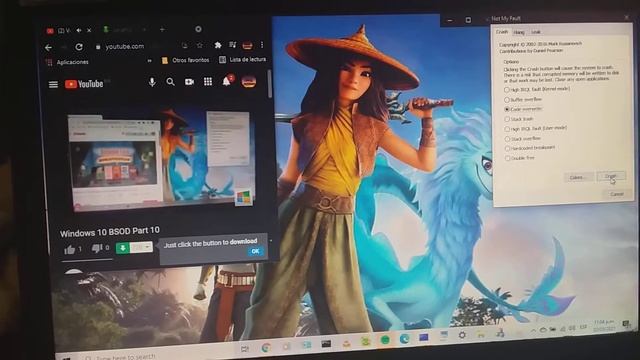Open the YouTube apps grid
Image resolution: width=640 pixels, height=360 pixels.
click(x=208, y=82)
